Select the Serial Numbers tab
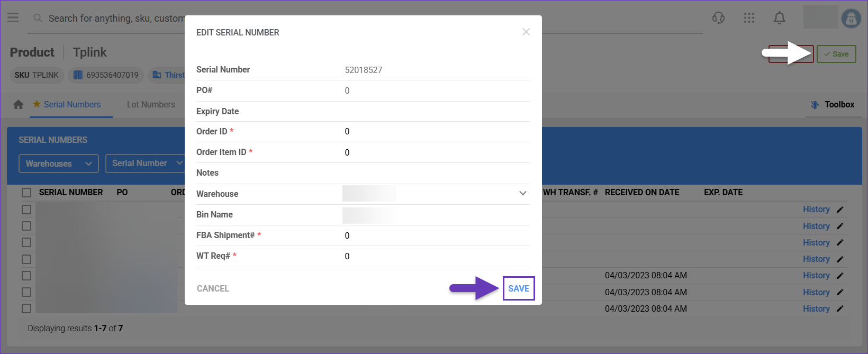Screen dimensions: 868x354 72,105
